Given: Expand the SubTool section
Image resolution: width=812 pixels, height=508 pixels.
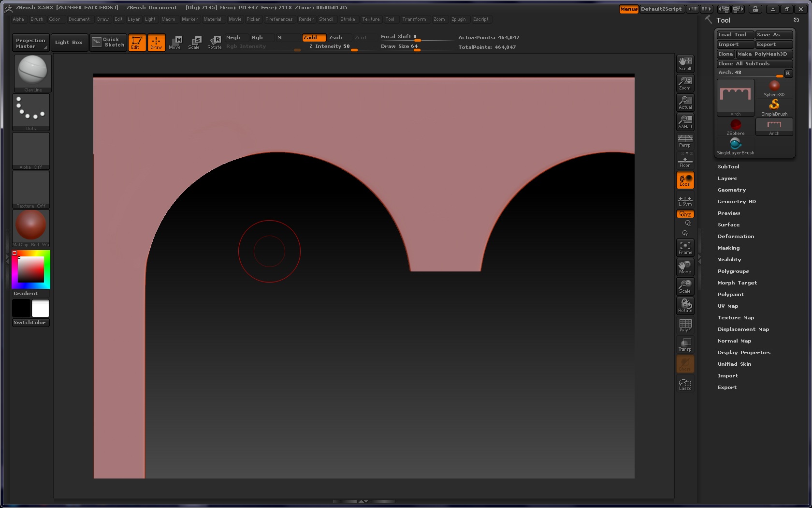Looking at the screenshot, I should click(x=728, y=166).
